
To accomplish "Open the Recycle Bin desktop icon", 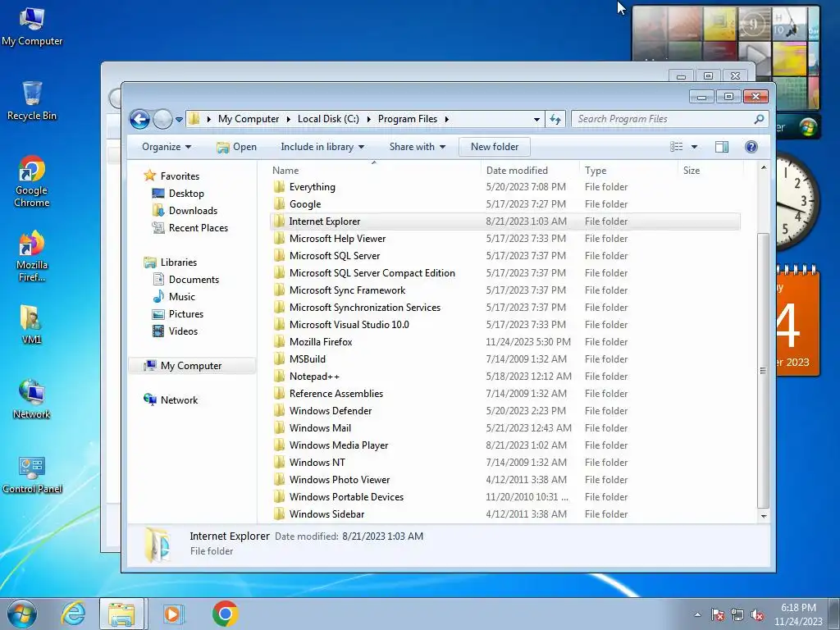I will (x=32, y=100).
